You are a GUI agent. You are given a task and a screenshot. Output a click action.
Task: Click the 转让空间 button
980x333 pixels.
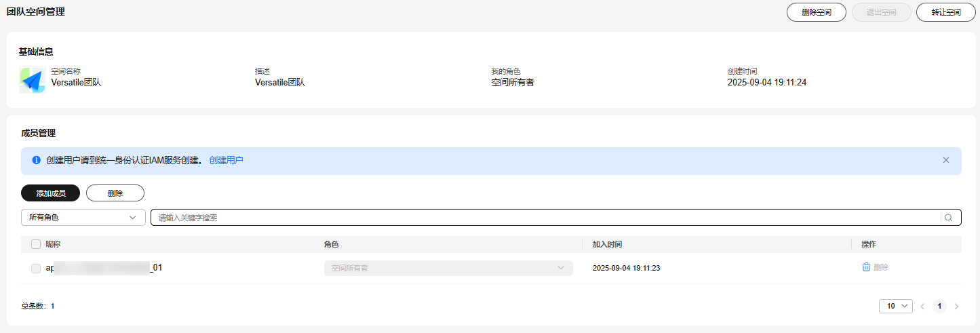coord(945,12)
